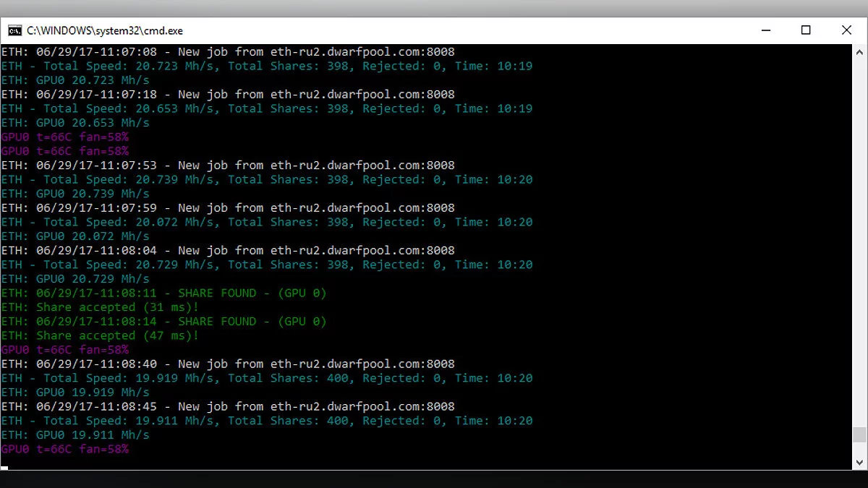
Task: Maximize the command prompt window
Action: pyautogui.click(x=806, y=30)
